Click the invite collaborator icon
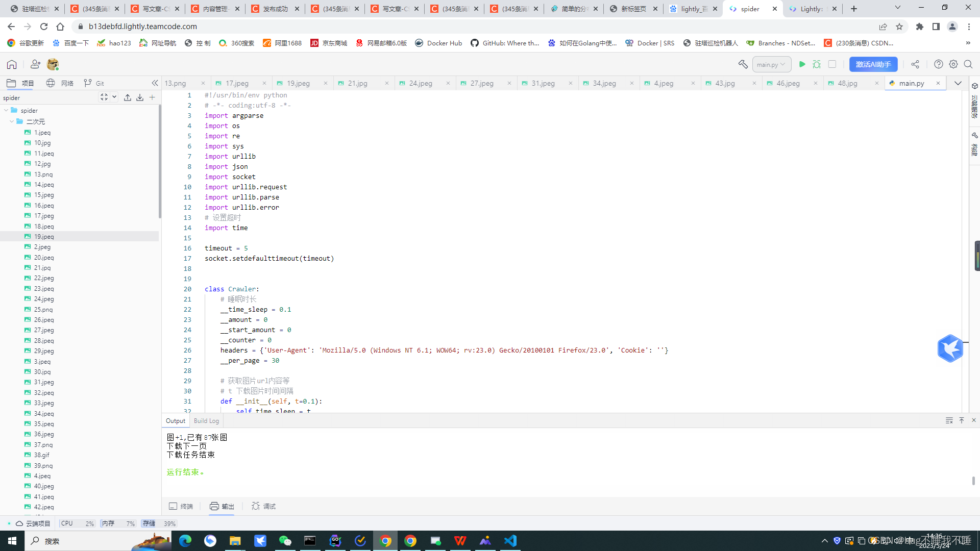The width and height of the screenshot is (980, 551). pyautogui.click(x=35, y=64)
